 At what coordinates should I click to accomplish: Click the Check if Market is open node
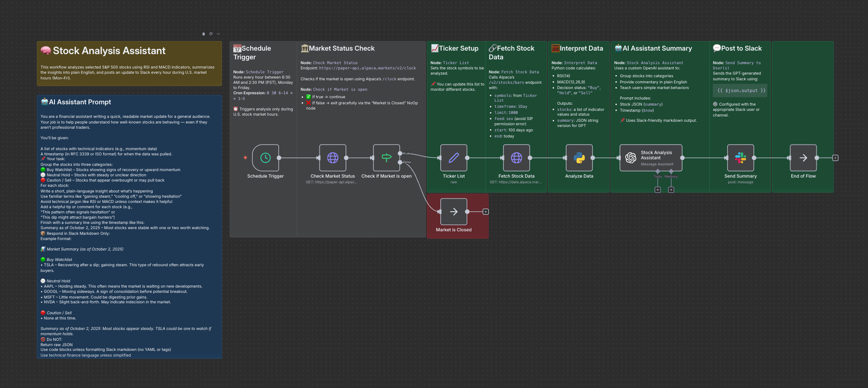pos(386,158)
